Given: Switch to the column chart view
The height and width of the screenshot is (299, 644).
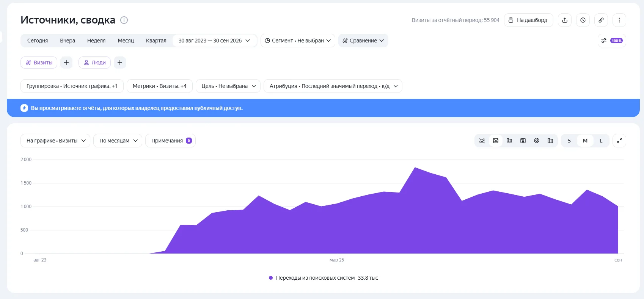Looking at the screenshot, I should point(509,141).
